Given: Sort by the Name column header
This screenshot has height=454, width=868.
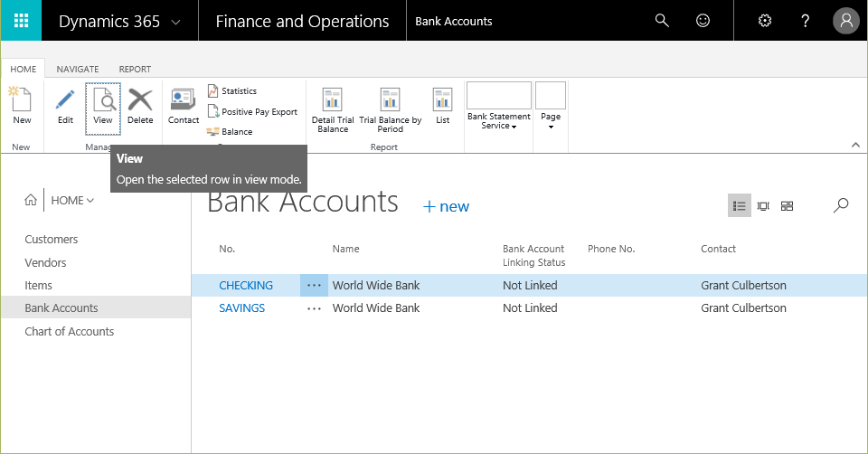Looking at the screenshot, I should (346, 249).
